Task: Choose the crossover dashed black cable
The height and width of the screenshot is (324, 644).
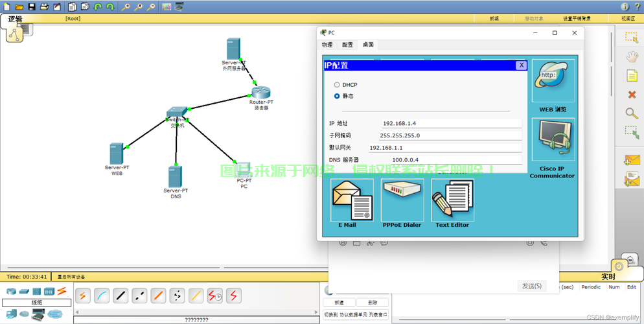Action: [139, 295]
